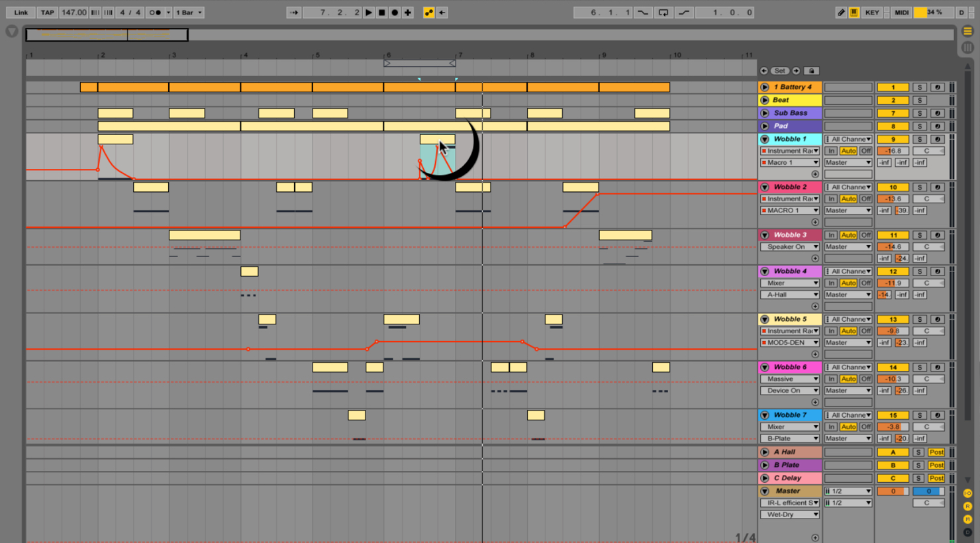Add automation lane on Wobble 1
The width and height of the screenshot is (980, 543).
[x=815, y=174]
